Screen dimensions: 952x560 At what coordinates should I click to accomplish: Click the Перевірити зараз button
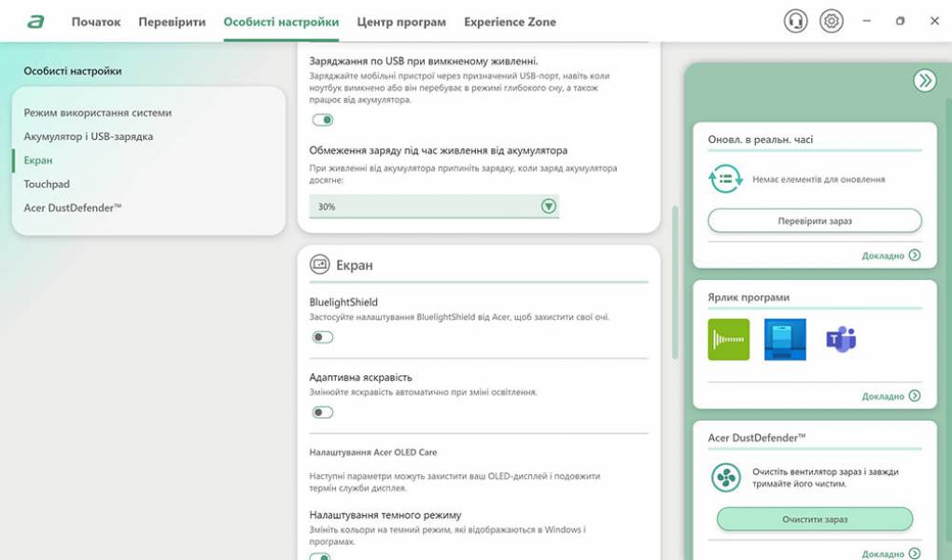(814, 221)
